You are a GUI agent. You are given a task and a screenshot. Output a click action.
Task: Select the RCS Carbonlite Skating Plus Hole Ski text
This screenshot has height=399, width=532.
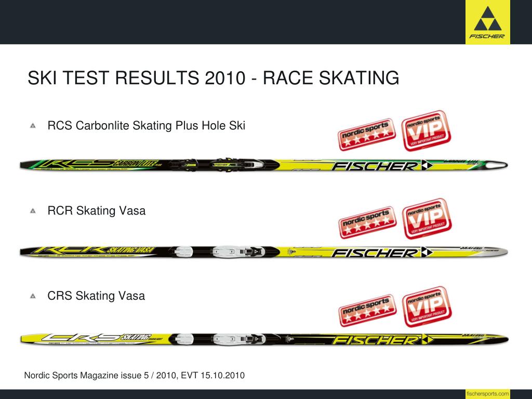(x=146, y=126)
